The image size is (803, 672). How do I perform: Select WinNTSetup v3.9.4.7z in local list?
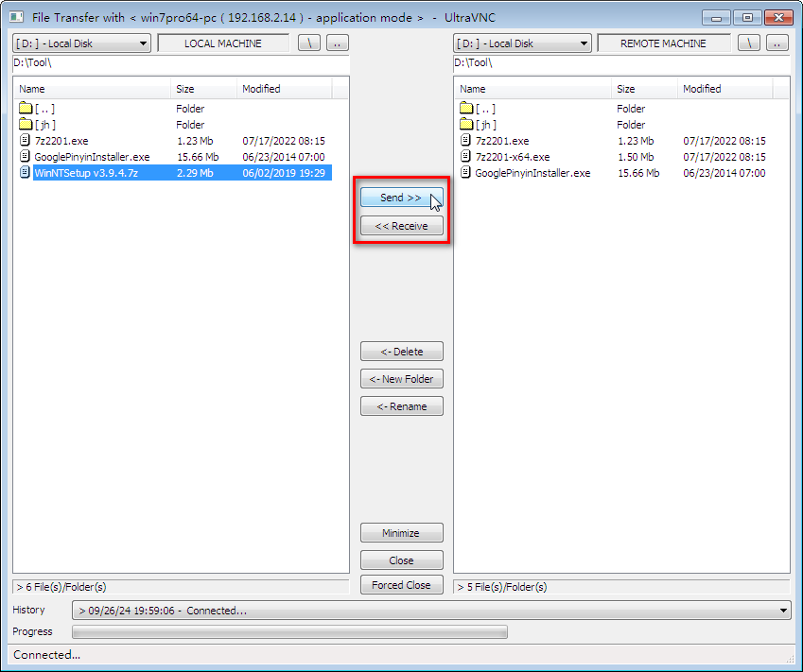click(86, 173)
